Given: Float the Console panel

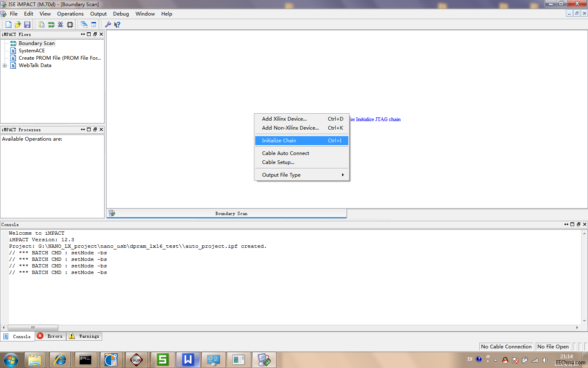Looking at the screenshot, I should [566, 224].
